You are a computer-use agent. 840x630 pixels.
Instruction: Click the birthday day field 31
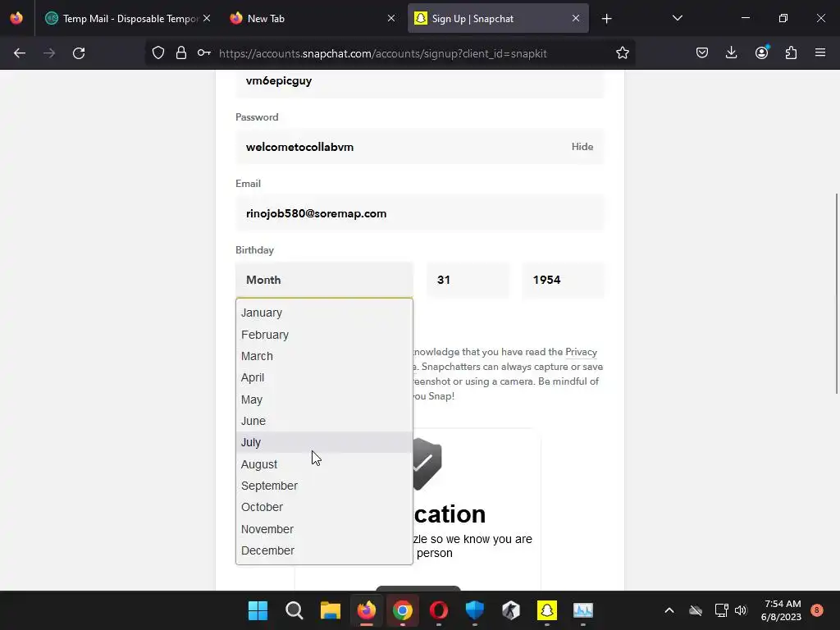pos(468,280)
